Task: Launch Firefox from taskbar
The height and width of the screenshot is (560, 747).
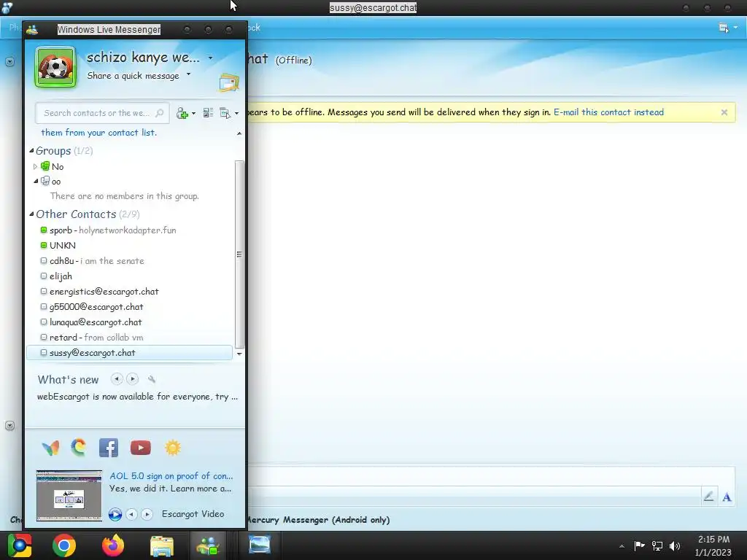Action: click(x=113, y=545)
